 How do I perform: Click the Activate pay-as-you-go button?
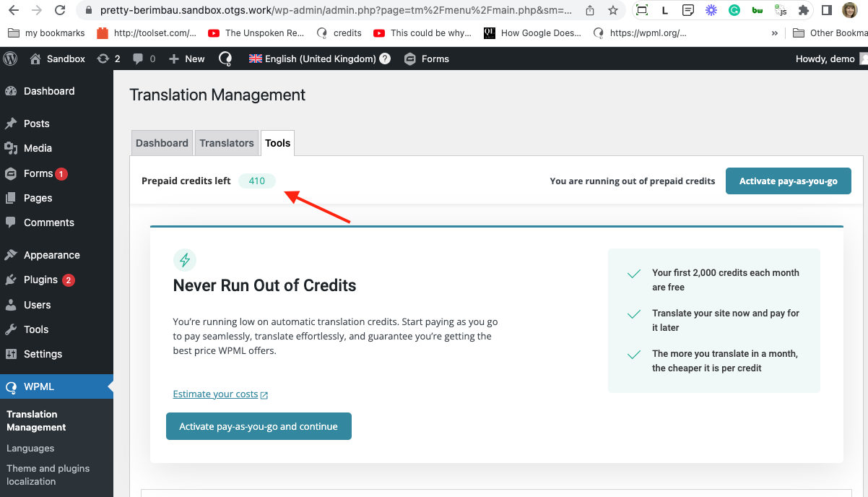pos(789,181)
